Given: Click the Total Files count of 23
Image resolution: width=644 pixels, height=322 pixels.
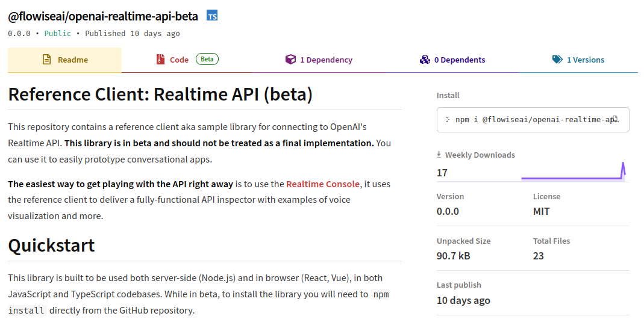Looking at the screenshot, I should (538, 256).
